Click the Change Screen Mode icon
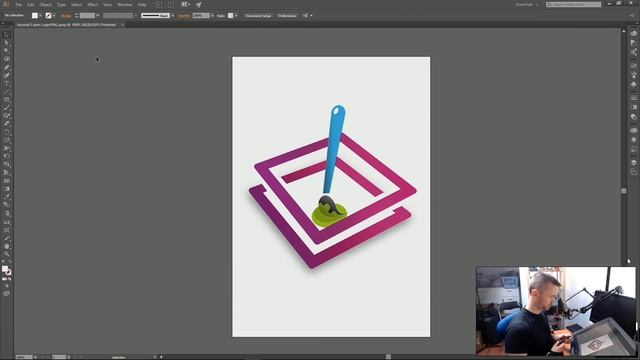Image resolution: width=640 pixels, height=360 pixels. point(7,293)
